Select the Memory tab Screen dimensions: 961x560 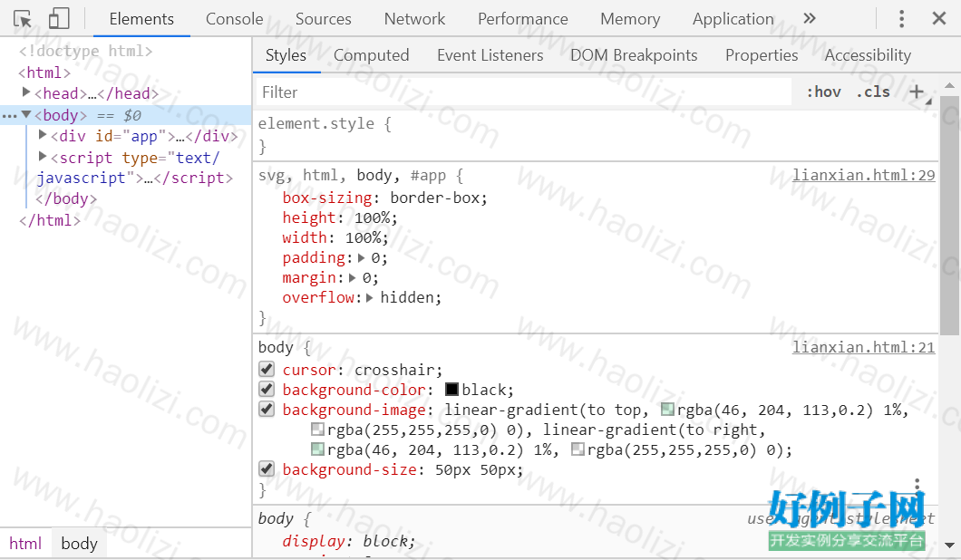[630, 19]
